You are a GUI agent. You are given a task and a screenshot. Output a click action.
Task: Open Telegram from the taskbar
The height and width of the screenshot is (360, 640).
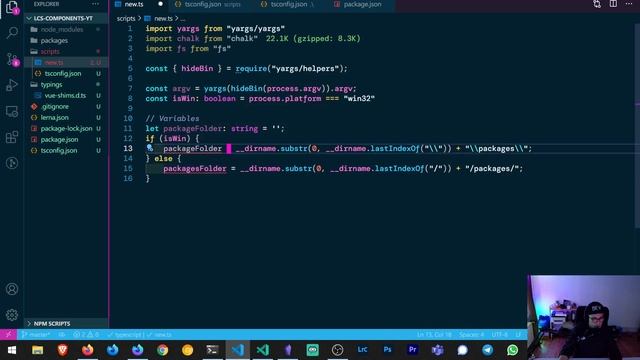coord(487,350)
